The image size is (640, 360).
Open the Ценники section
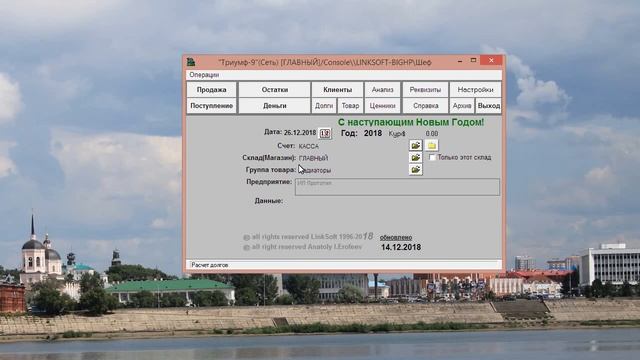(382, 106)
